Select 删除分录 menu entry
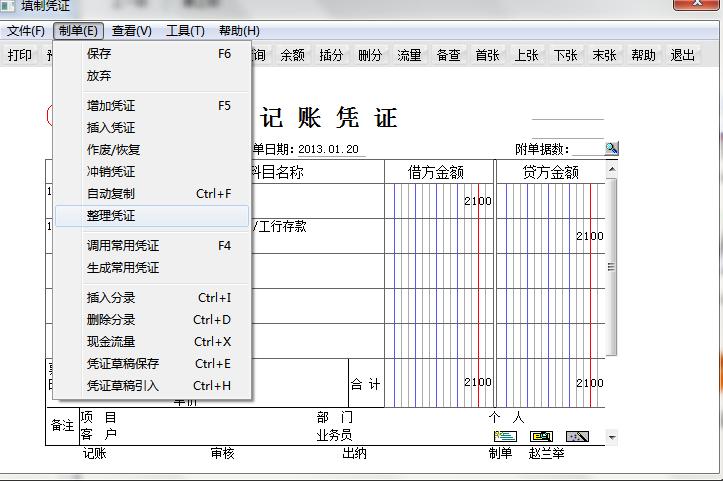Image resolution: width=723 pixels, height=481 pixels. click(x=152, y=320)
